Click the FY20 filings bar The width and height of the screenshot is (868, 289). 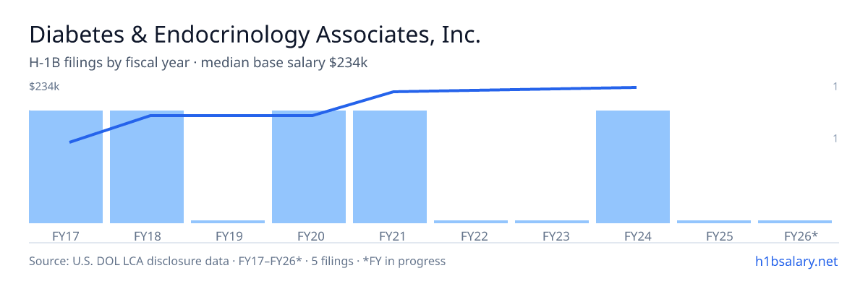click(309, 167)
